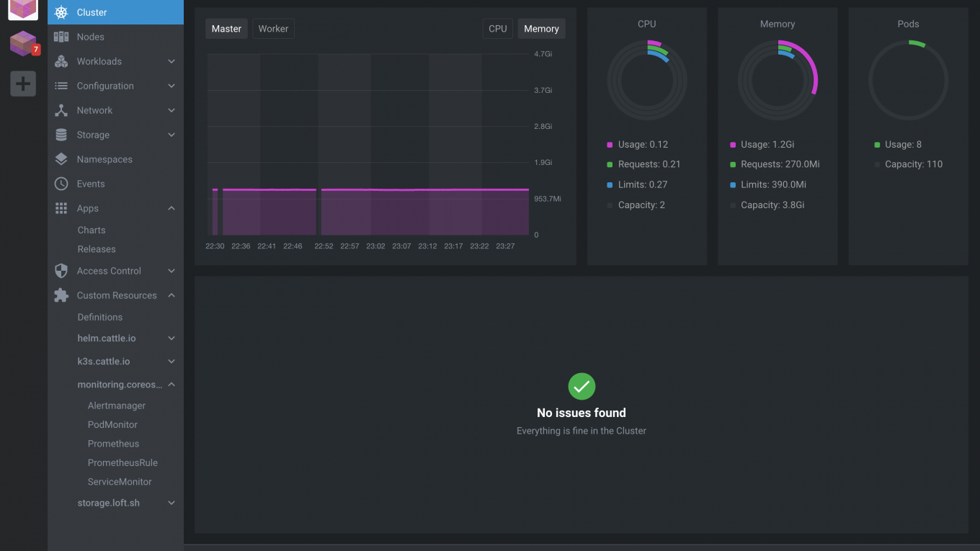Click the Memory usage donut chart
The width and height of the screenshot is (980, 551).
(778, 80)
